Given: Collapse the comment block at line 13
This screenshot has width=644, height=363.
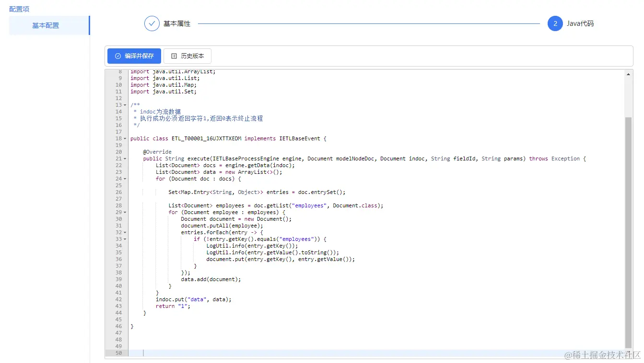Looking at the screenshot, I should pos(125,105).
